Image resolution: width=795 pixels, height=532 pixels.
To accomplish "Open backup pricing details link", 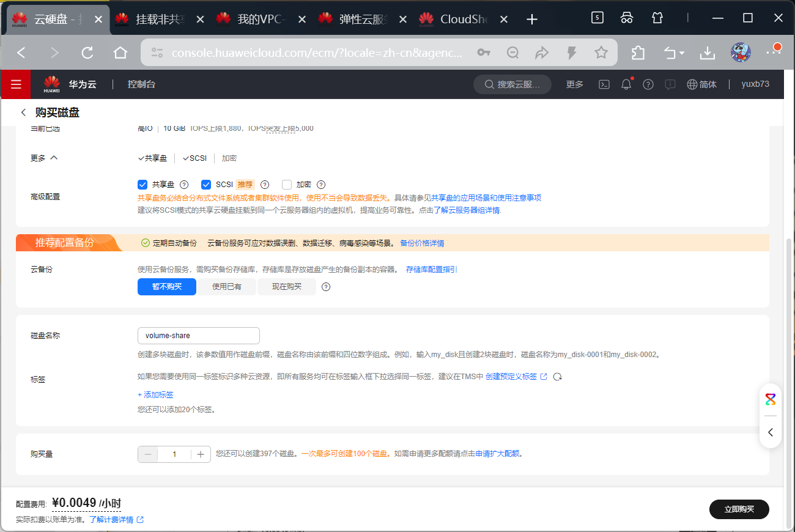I will pos(422,243).
